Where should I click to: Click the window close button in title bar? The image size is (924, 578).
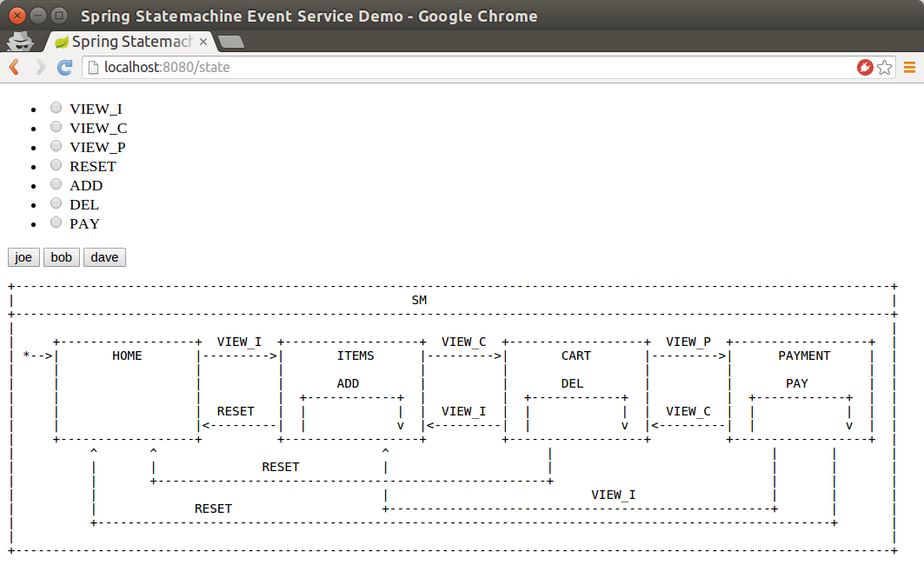[17, 16]
